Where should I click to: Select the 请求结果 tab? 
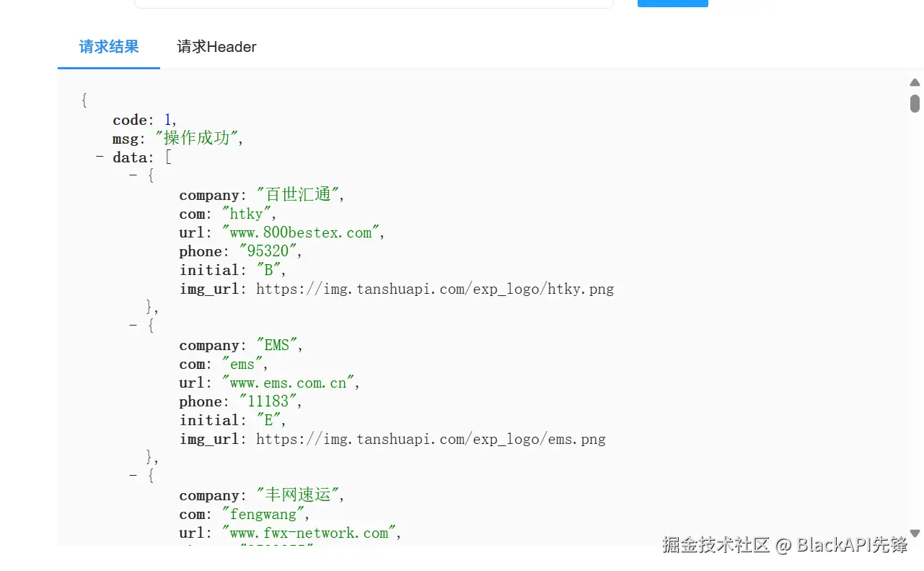(x=109, y=48)
